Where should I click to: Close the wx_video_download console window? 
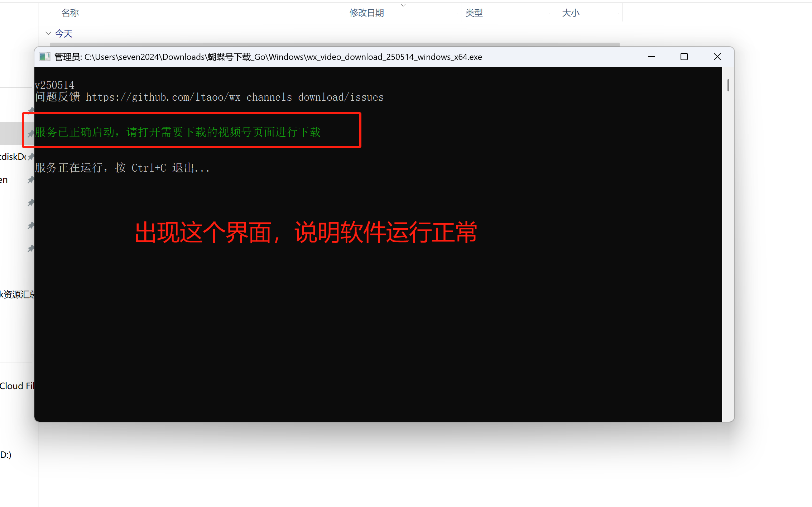(x=717, y=57)
